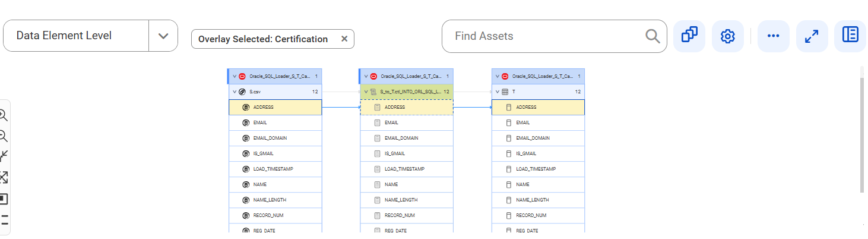This screenshot has width=868, height=239.
Task: Select RECORD_NUM in the S.csv node
Action: (x=275, y=215)
